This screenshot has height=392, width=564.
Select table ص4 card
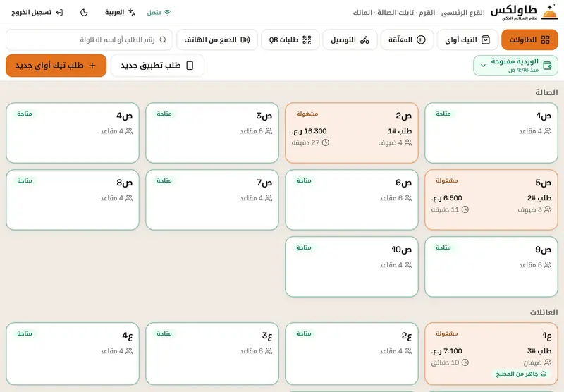(x=73, y=133)
